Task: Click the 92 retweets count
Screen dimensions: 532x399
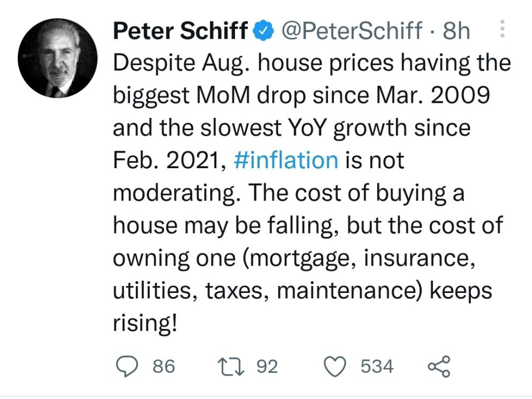Action: pos(268,367)
